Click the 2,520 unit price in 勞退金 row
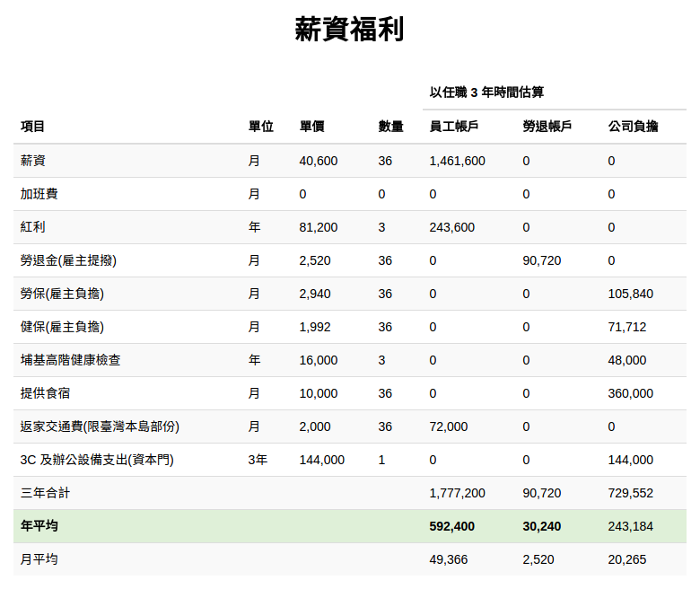Image resolution: width=700 pixels, height=589 pixels. [315, 260]
